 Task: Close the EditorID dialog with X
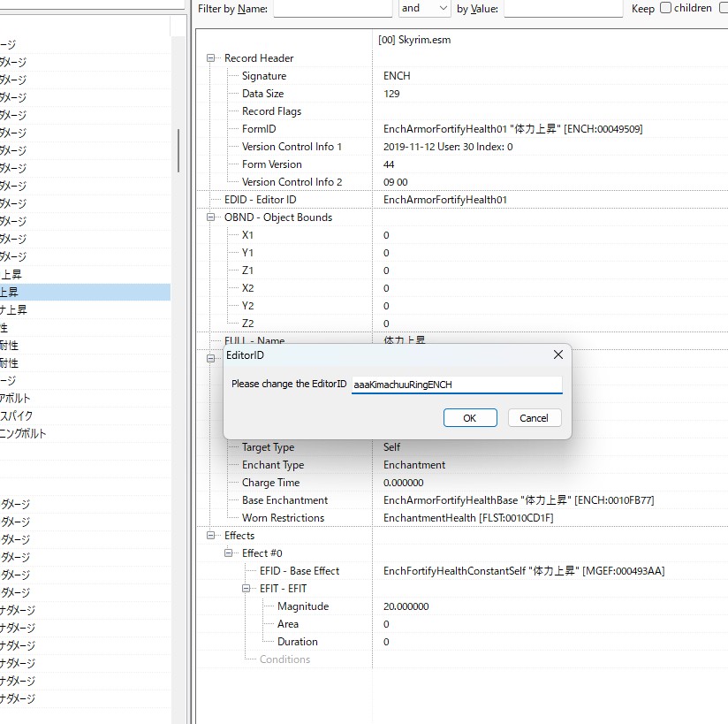click(557, 354)
